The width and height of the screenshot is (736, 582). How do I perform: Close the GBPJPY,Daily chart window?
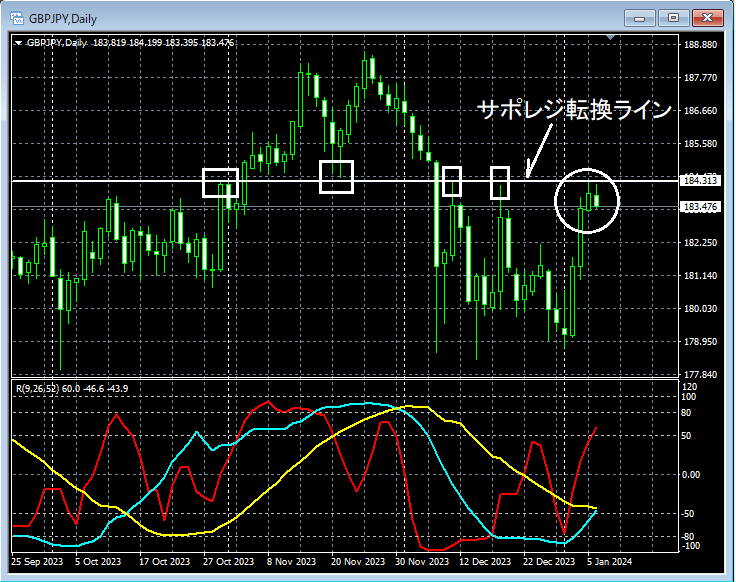tap(707, 18)
